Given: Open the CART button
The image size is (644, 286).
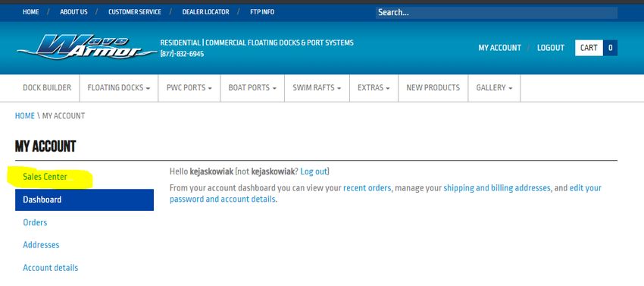Looking at the screenshot, I should pos(589,48).
